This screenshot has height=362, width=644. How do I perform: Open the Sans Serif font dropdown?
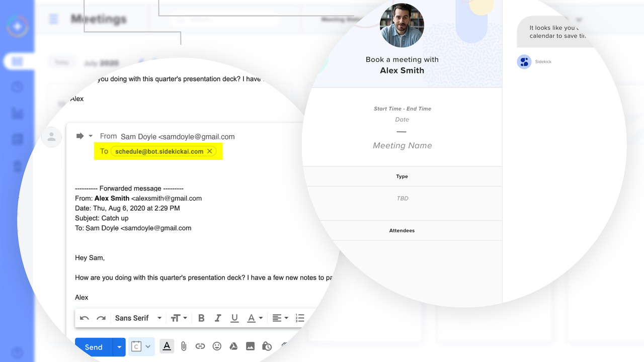(x=138, y=318)
